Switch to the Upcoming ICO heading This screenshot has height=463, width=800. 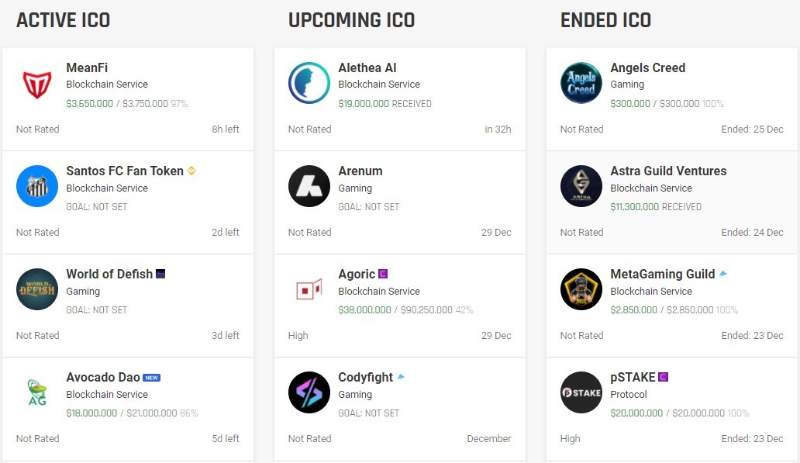point(351,20)
